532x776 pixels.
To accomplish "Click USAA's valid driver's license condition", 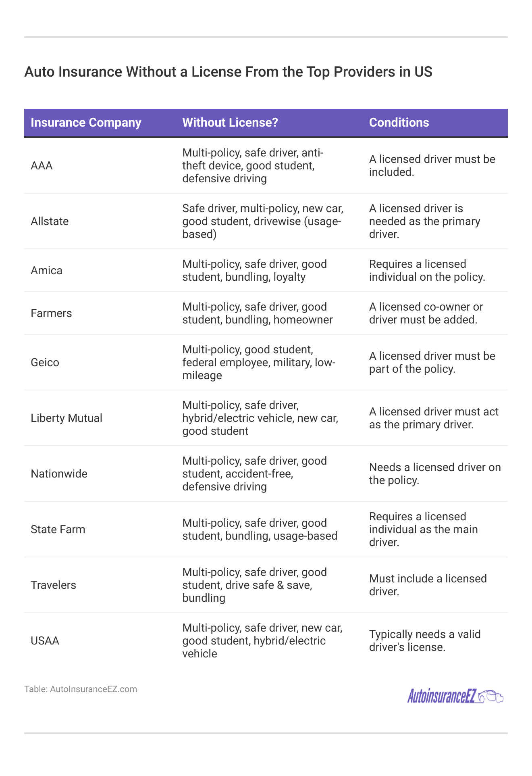I will (x=425, y=641).
